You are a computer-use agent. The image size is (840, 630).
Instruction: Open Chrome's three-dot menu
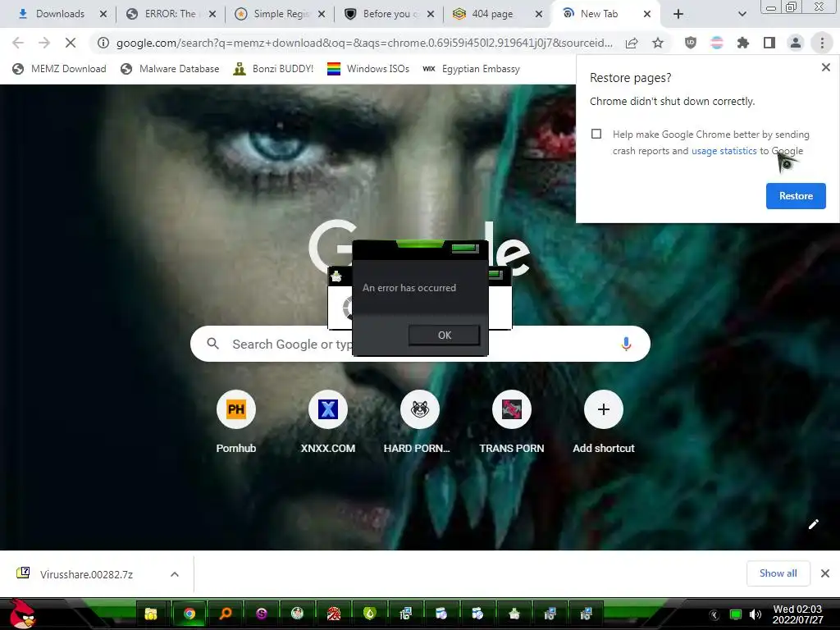(x=822, y=43)
